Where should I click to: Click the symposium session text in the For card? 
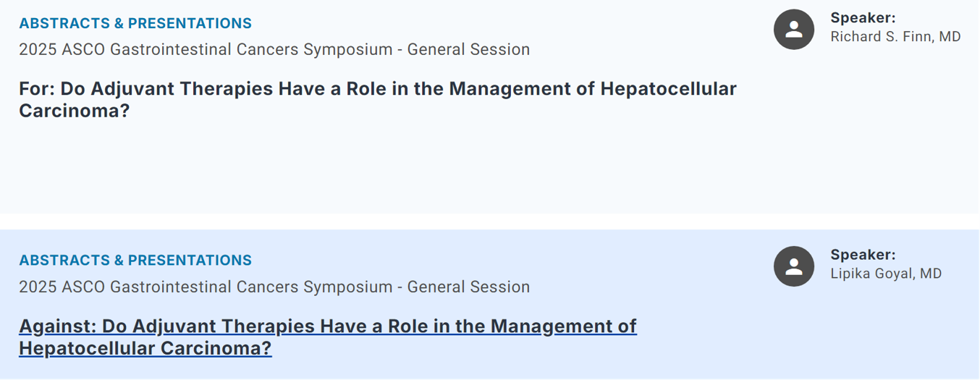click(x=274, y=50)
